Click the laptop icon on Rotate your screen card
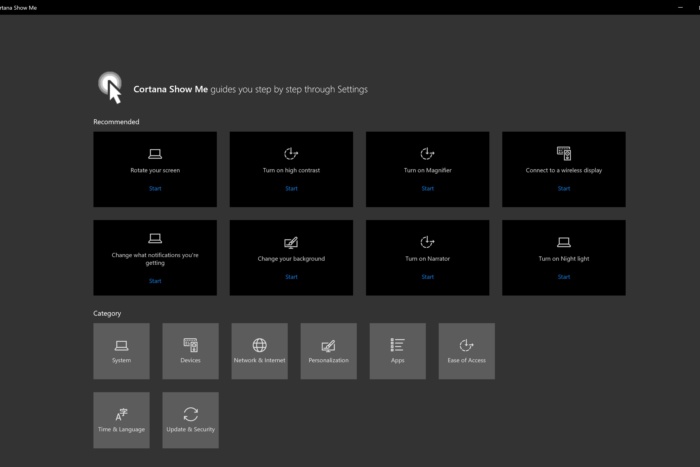Screen dimensions: 700x467 pos(155,154)
